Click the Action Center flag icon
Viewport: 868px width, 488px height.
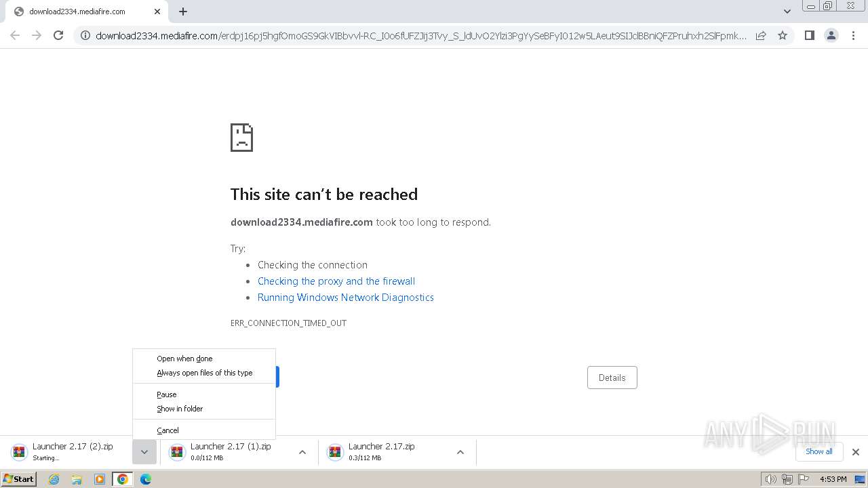[803, 479]
